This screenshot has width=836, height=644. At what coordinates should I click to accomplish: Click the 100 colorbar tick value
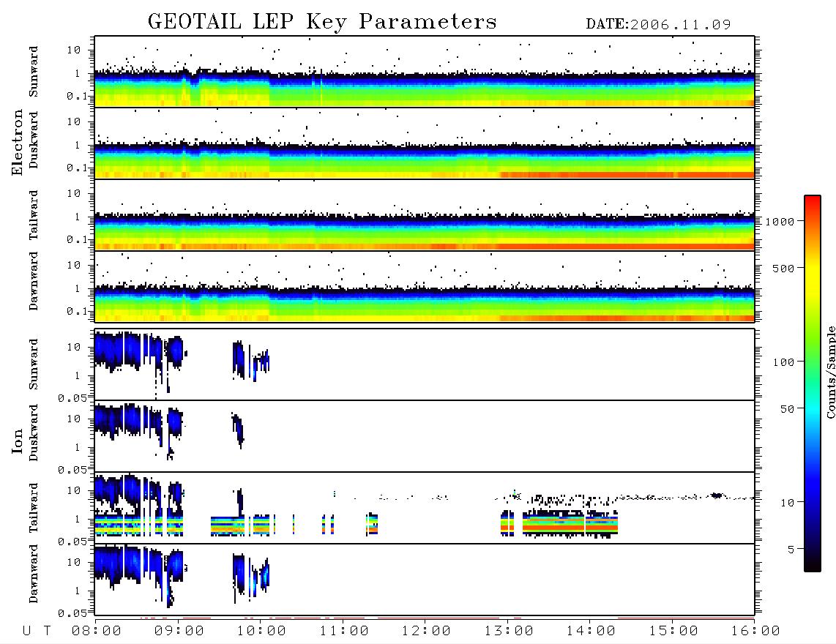tap(783, 362)
